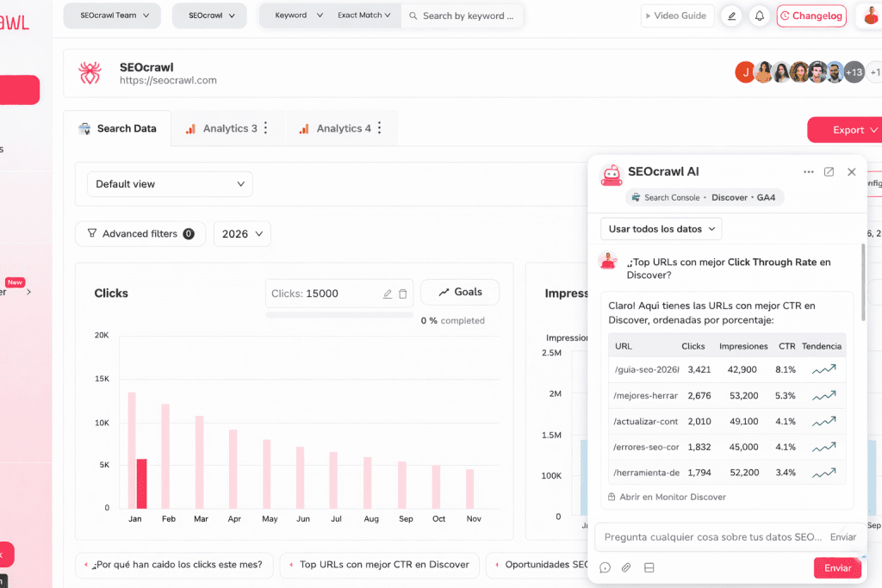Click the Feb bar in Clicks chart
Viewport: 882px width, 588px height.
tap(165, 456)
